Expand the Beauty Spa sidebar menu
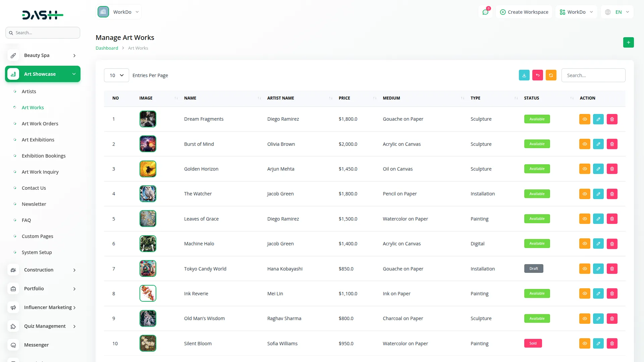Image resolution: width=644 pixels, height=362 pixels. click(x=43, y=55)
